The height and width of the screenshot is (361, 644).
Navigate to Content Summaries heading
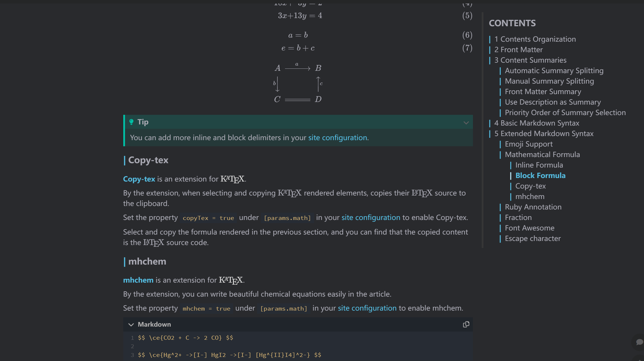pos(530,60)
